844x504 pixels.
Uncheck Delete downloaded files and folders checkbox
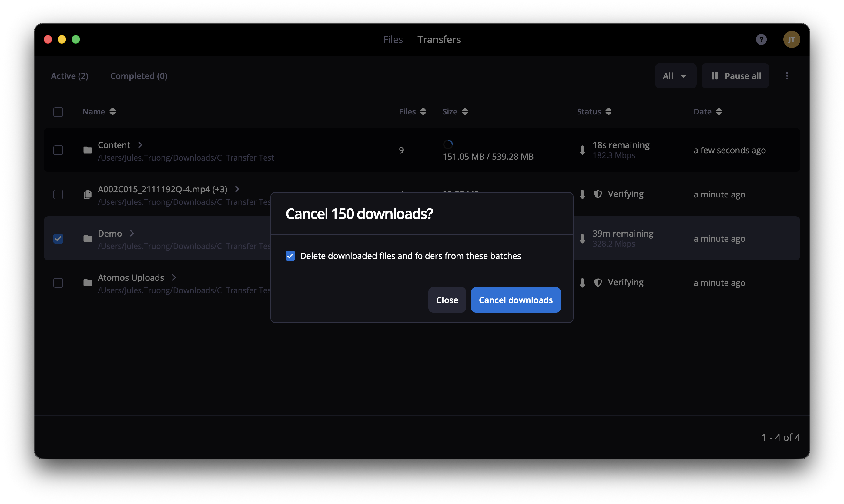(290, 256)
